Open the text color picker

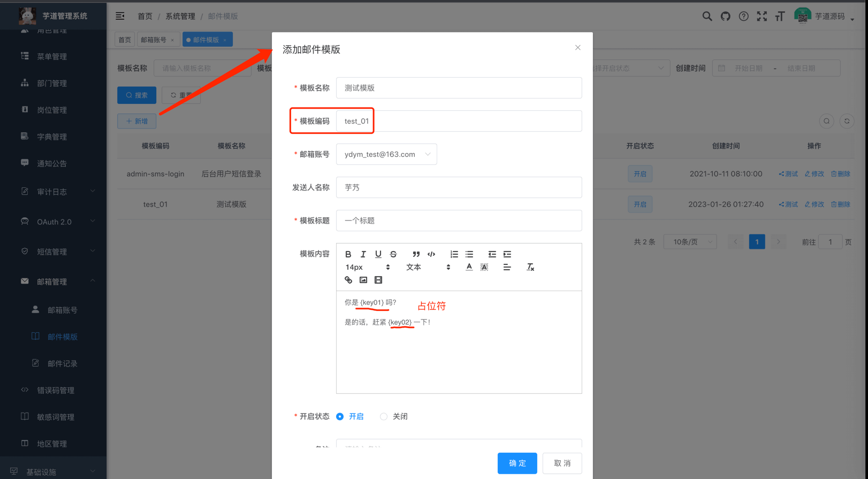point(469,267)
